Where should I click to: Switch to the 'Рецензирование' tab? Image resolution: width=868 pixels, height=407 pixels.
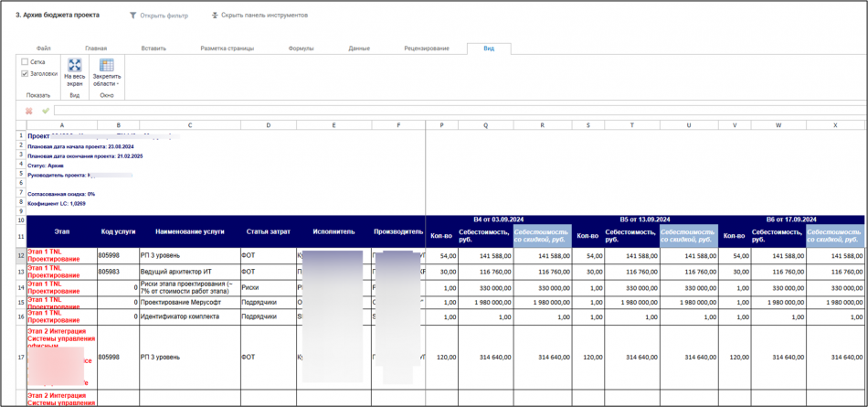coord(426,48)
